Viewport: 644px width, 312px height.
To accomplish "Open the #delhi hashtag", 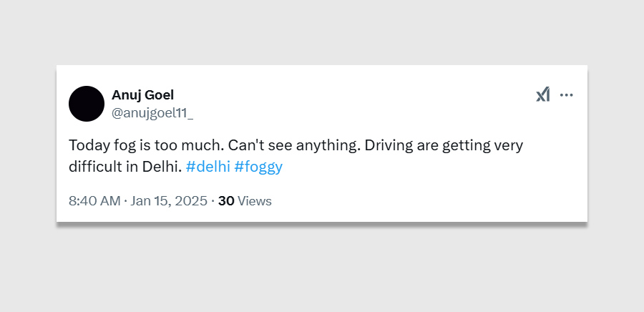I will [207, 167].
